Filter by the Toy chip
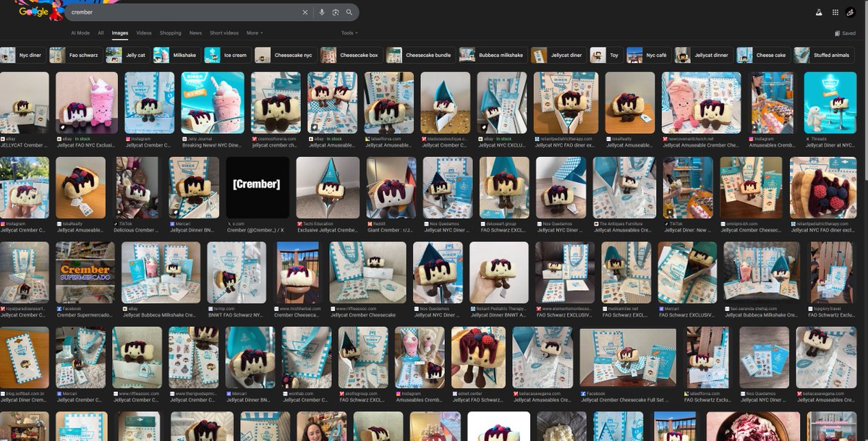Image resolution: width=868 pixels, height=441 pixels. pyautogui.click(x=606, y=55)
